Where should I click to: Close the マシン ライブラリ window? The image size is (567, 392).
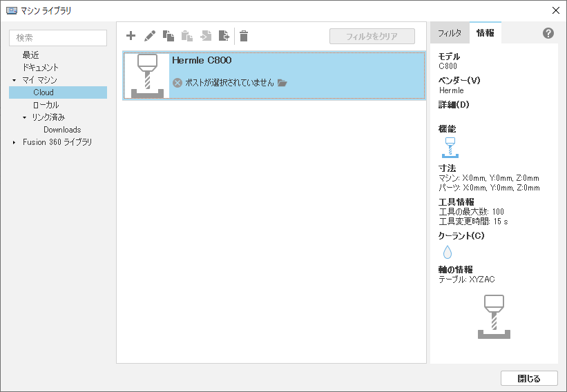pyautogui.click(x=556, y=10)
